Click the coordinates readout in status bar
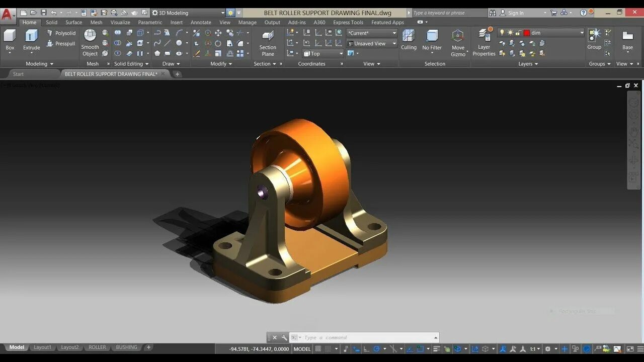This screenshot has height=362, width=644. [x=259, y=349]
